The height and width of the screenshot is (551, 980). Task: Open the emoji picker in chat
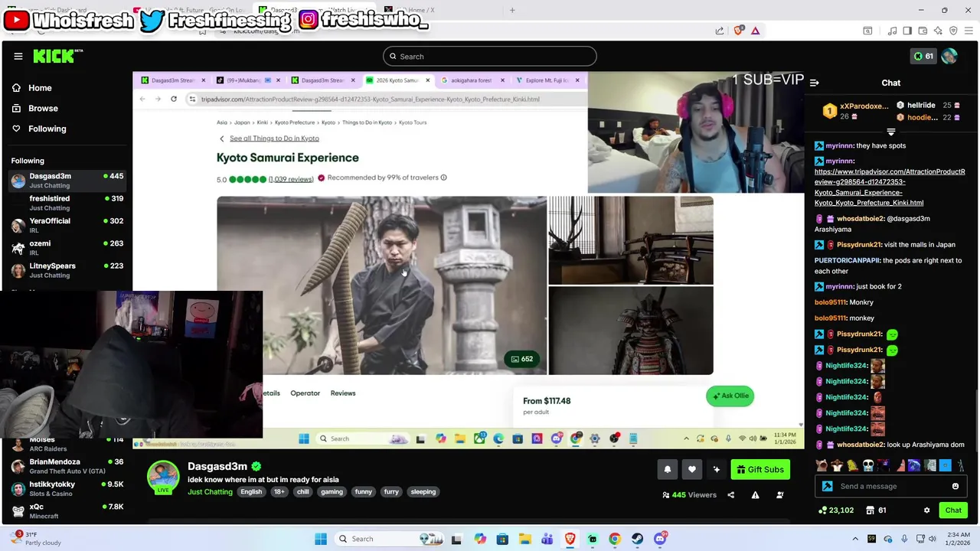pos(955,487)
